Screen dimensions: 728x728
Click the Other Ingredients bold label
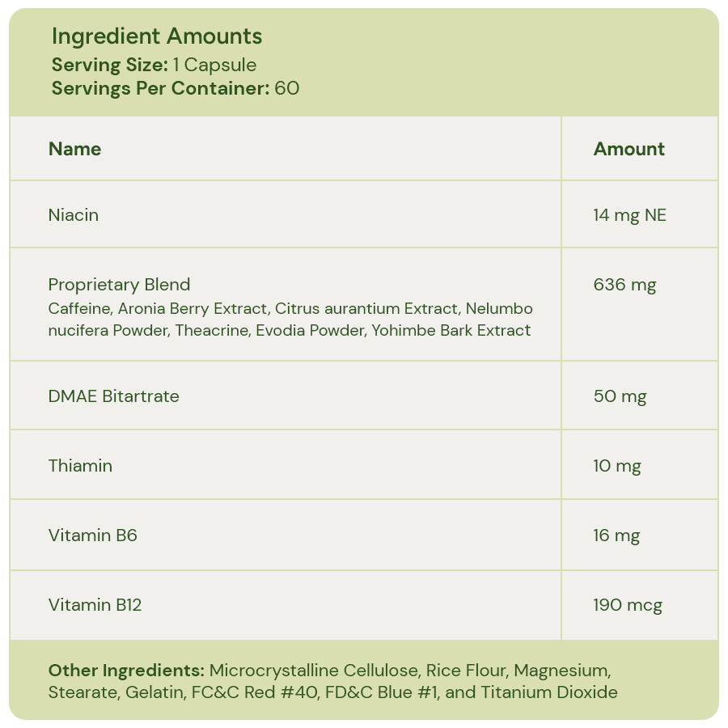pos(126,671)
